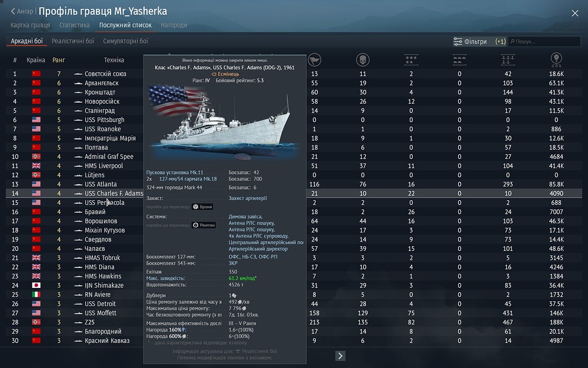Select the USS Charles F. Adams row
Image resolution: width=588 pixels, height=368 pixels.
(294, 193)
